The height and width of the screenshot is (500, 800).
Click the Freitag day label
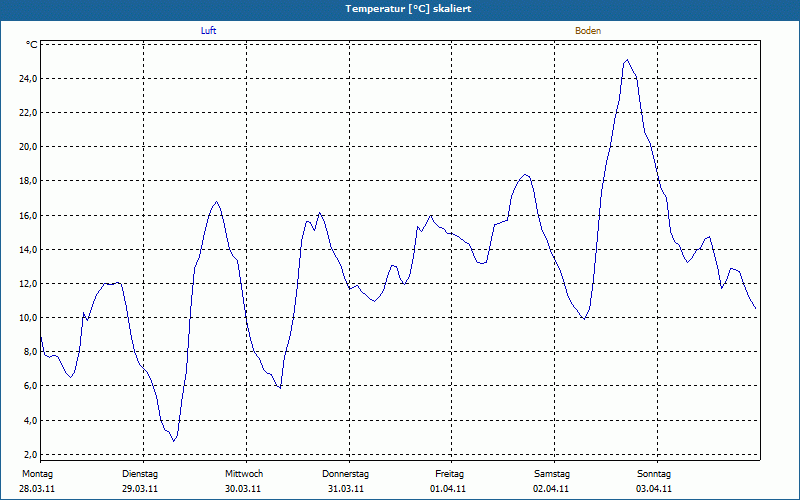click(x=449, y=474)
